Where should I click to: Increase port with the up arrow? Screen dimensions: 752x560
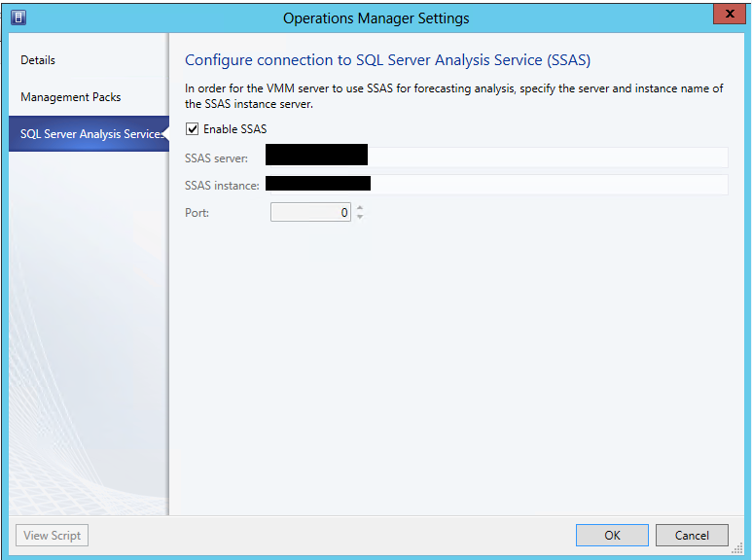pos(360,207)
